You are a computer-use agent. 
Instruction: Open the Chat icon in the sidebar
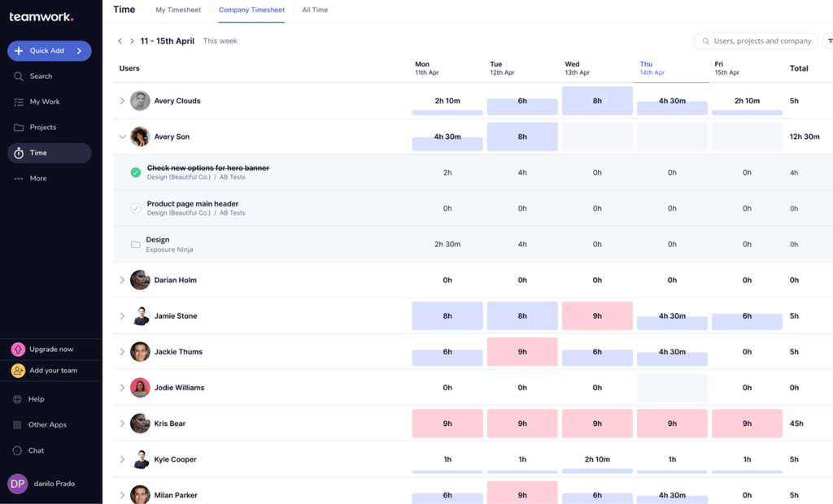coord(18,450)
